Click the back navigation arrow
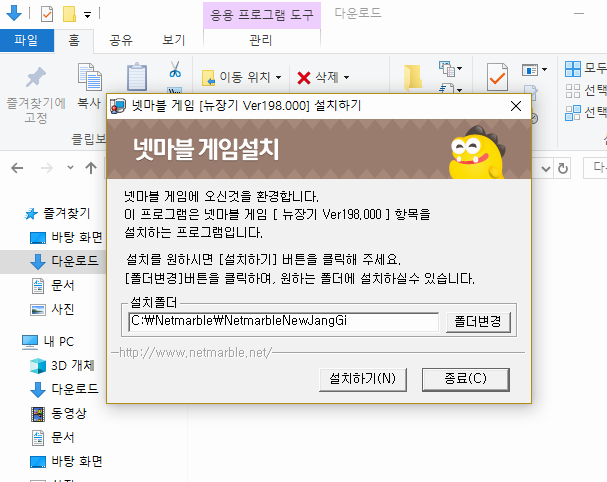The image size is (607, 482). [x=17, y=168]
